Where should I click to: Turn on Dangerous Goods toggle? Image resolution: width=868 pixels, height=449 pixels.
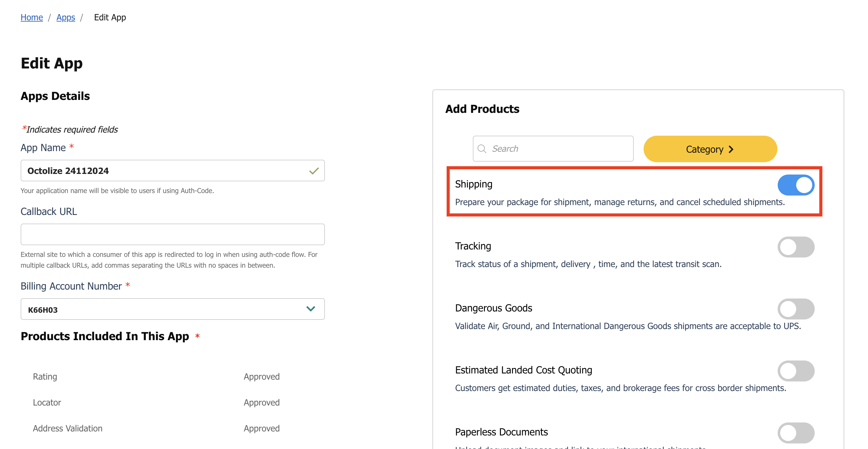[796, 309]
